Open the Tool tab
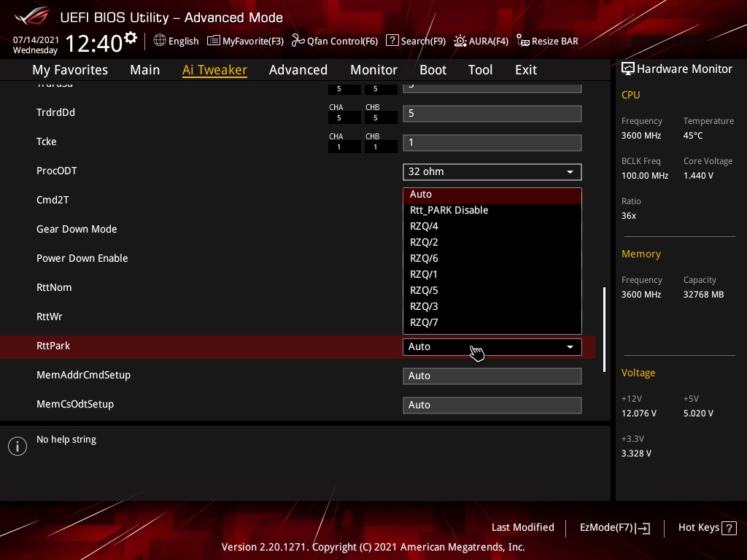The width and height of the screenshot is (747, 560). (480, 70)
